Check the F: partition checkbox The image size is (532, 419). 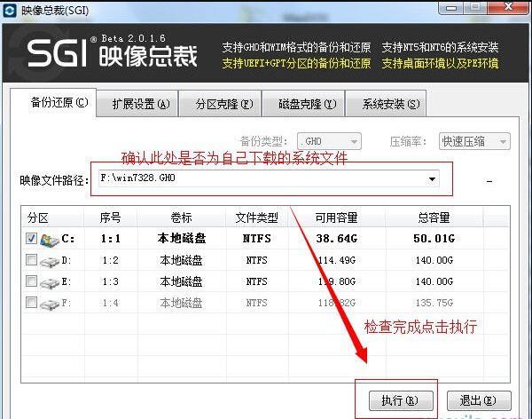point(31,303)
